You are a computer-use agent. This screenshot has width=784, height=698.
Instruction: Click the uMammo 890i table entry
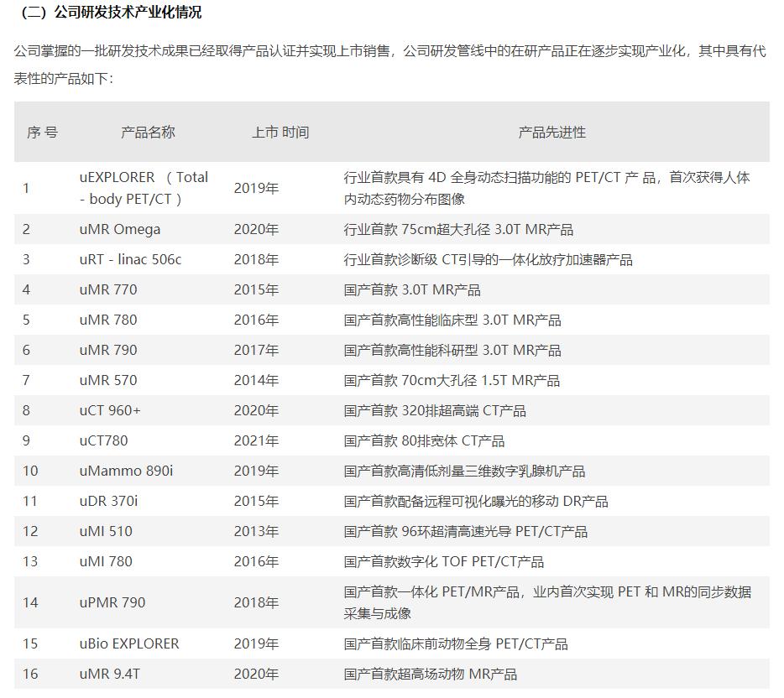[x=128, y=471]
